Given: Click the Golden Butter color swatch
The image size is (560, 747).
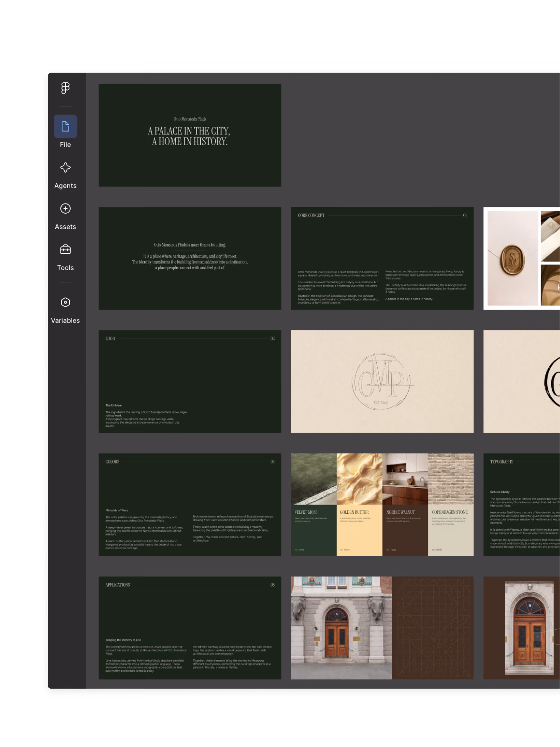Looking at the screenshot, I should pos(359,530).
